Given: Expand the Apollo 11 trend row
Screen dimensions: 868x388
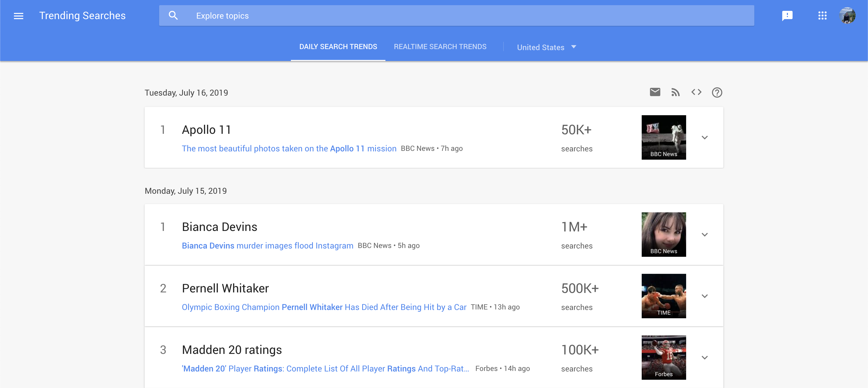Looking at the screenshot, I should pos(704,137).
